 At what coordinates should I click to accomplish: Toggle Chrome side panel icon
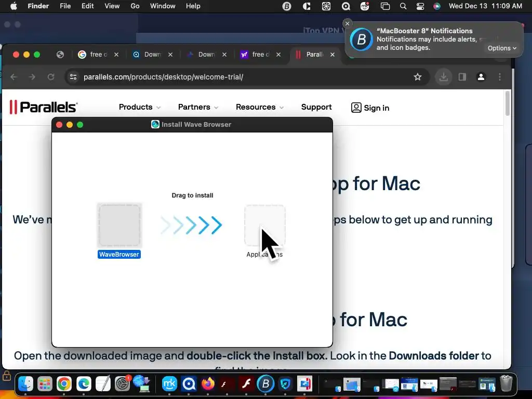point(462,77)
